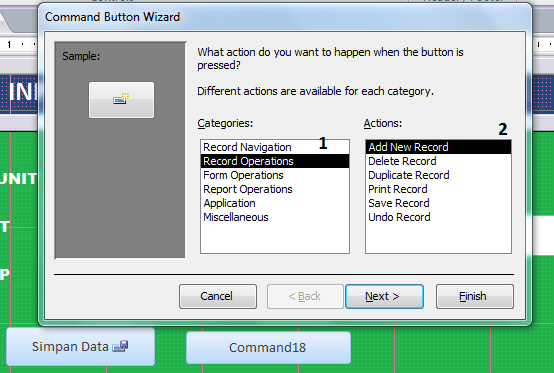
Task: Select Add New Record action
Action: [438, 147]
